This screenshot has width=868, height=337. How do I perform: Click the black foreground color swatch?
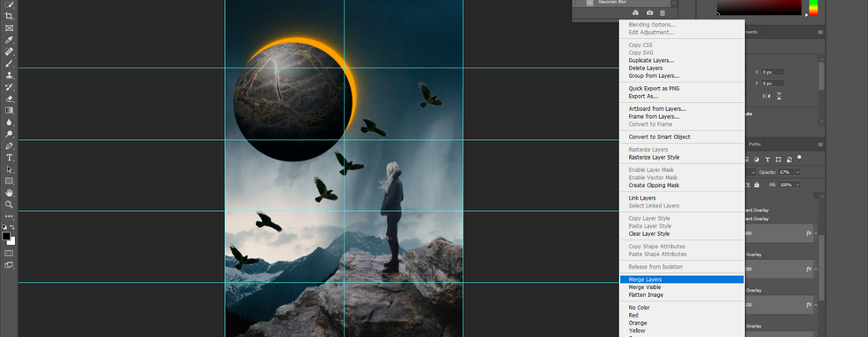pyautogui.click(x=5, y=236)
